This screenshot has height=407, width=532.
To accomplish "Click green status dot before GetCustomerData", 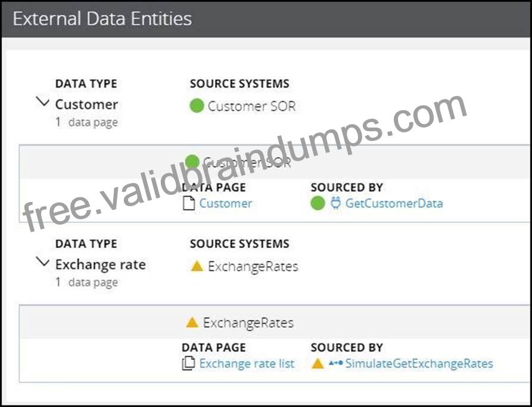I will [318, 203].
